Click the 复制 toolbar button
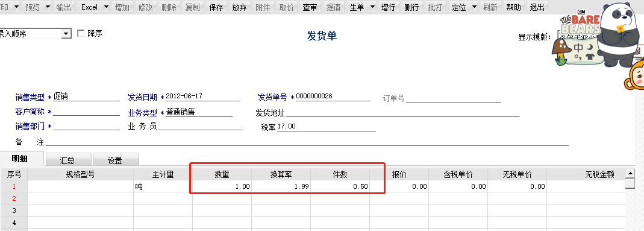 coord(192,7)
